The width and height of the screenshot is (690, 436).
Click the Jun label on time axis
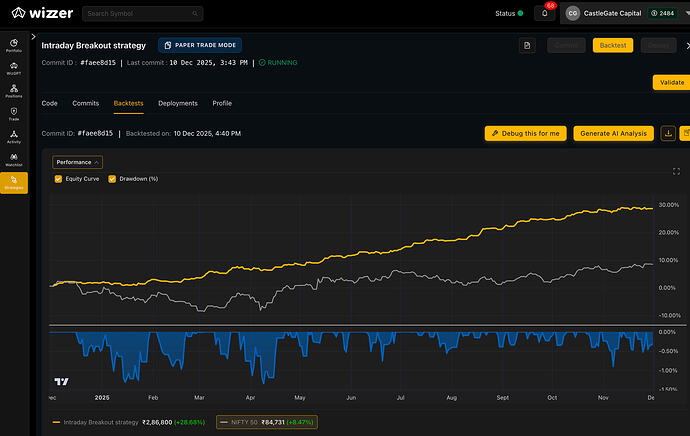(351, 398)
